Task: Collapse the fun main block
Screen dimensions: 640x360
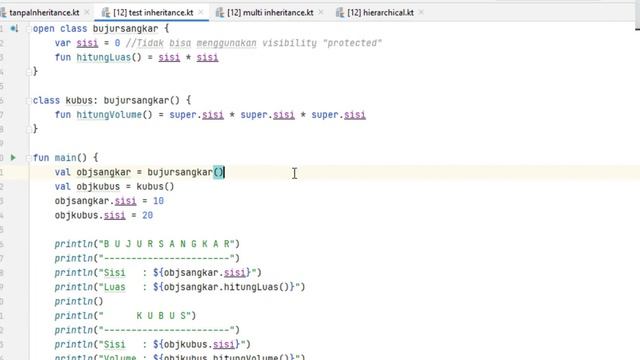Action: (28, 158)
